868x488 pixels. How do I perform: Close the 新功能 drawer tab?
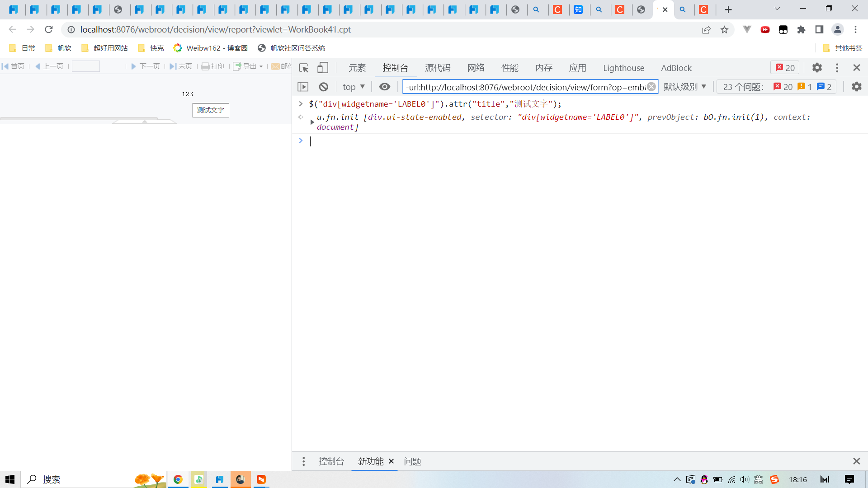(392, 461)
